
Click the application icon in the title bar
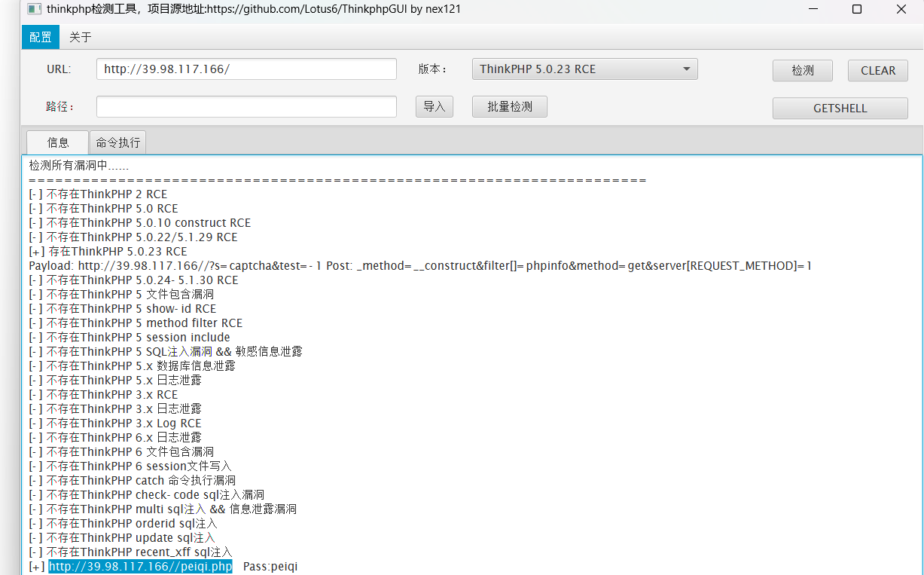point(34,10)
